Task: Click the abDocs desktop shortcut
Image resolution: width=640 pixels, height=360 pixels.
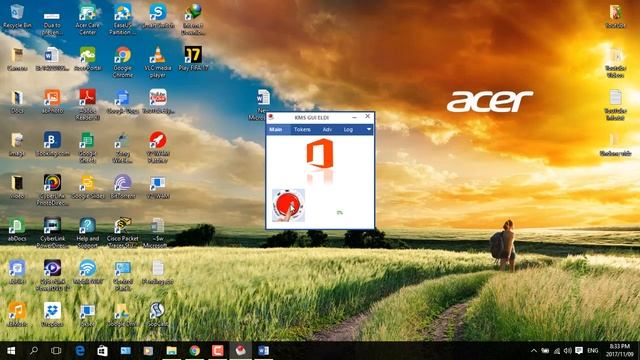Action: (17, 229)
